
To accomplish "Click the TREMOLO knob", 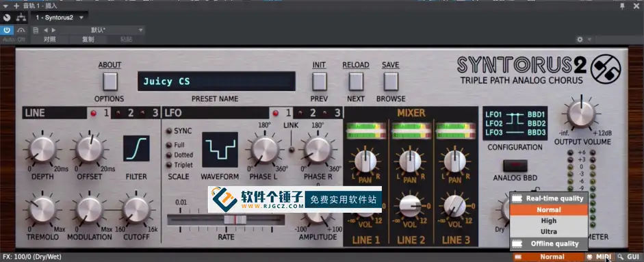I will point(42,209).
